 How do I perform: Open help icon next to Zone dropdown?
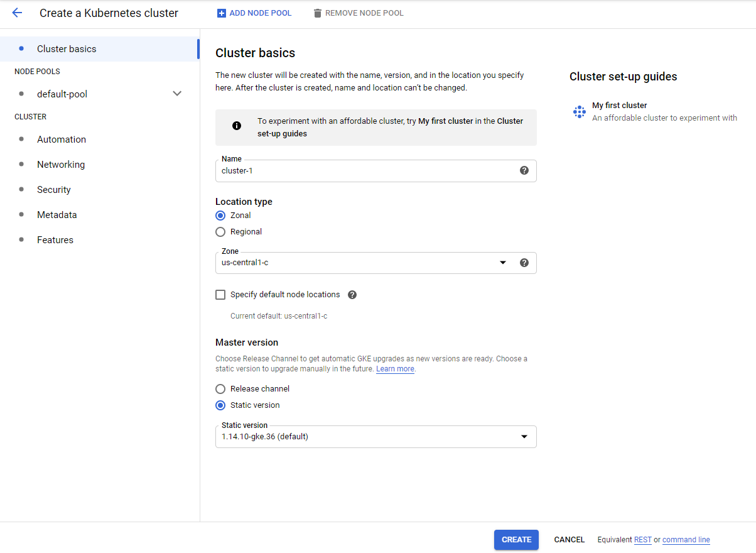click(x=524, y=263)
